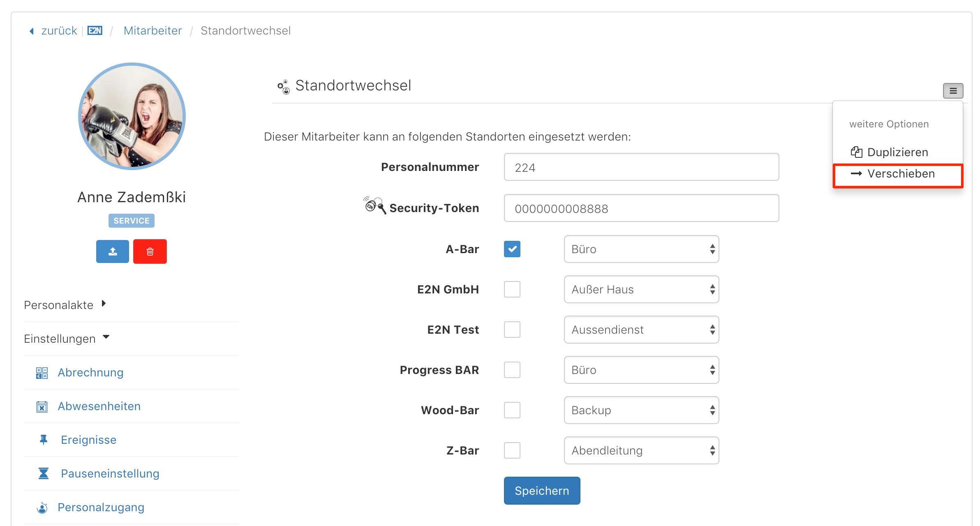
Task: Click the Security-Token key icon
Action: pos(374,205)
